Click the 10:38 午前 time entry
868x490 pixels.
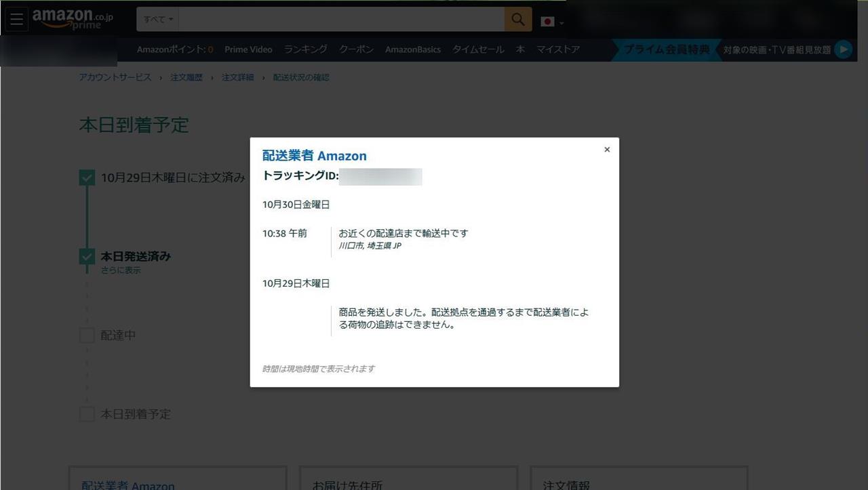pos(285,233)
